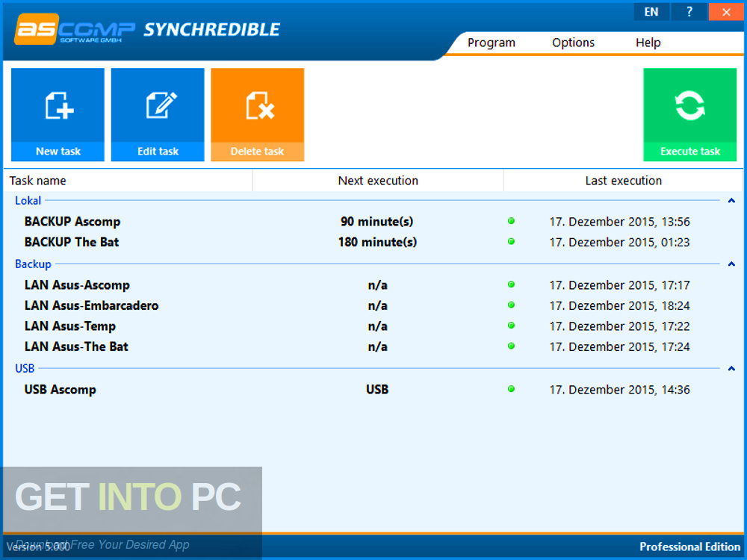Click the Professional Edition label
The image size is (747, 560).
[689, 547]
